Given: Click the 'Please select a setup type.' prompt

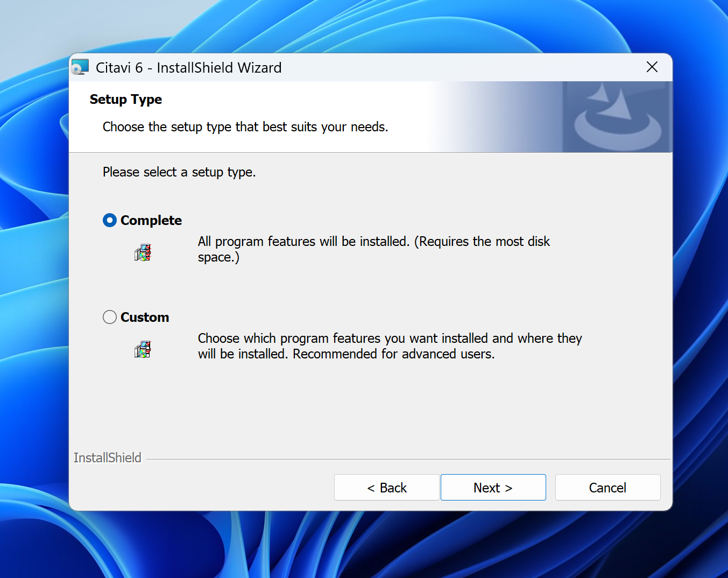Looking at the screenshot, I should click(x=179, y=172).
